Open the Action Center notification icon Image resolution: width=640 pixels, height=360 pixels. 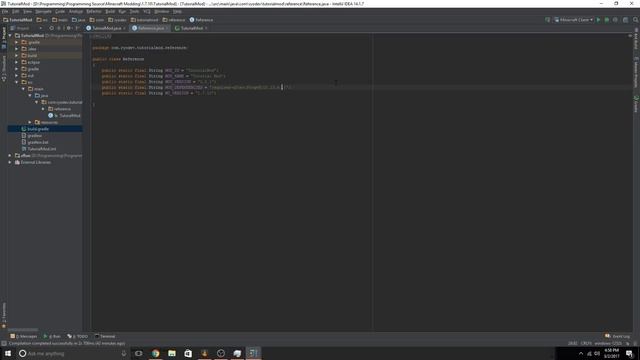click(x=629, y=353)
